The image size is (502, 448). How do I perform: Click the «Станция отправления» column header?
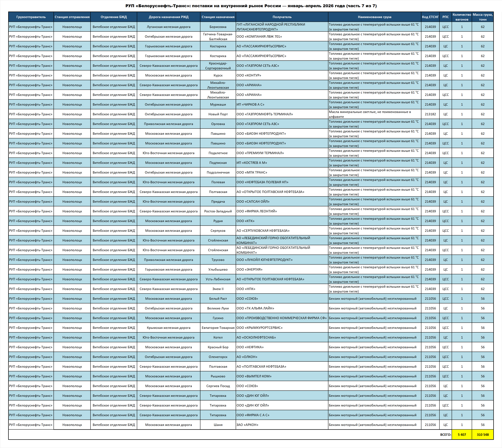(72, 17)
